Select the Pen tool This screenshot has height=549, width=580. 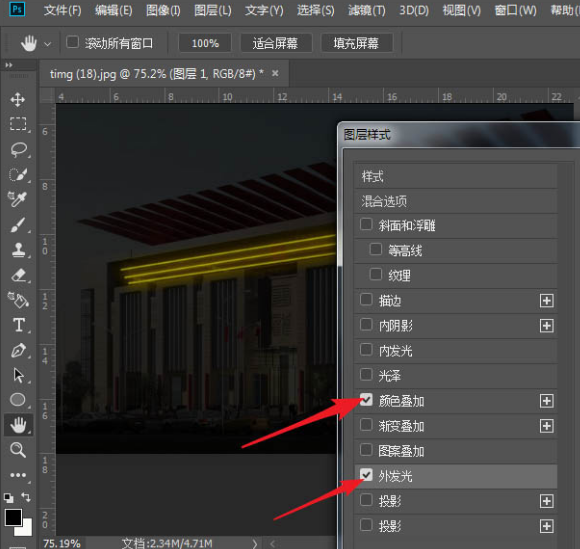coord(18,350)
